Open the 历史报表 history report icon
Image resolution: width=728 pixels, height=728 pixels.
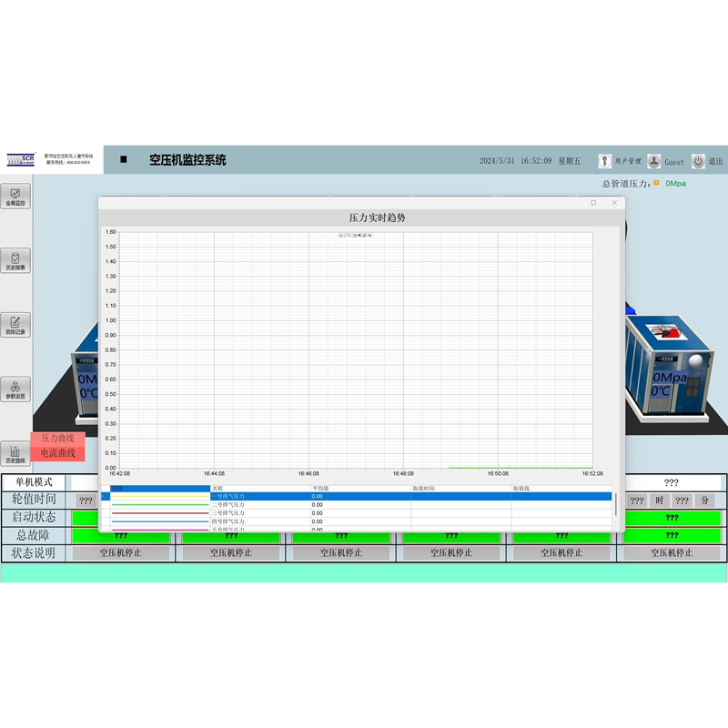[15, 259]
